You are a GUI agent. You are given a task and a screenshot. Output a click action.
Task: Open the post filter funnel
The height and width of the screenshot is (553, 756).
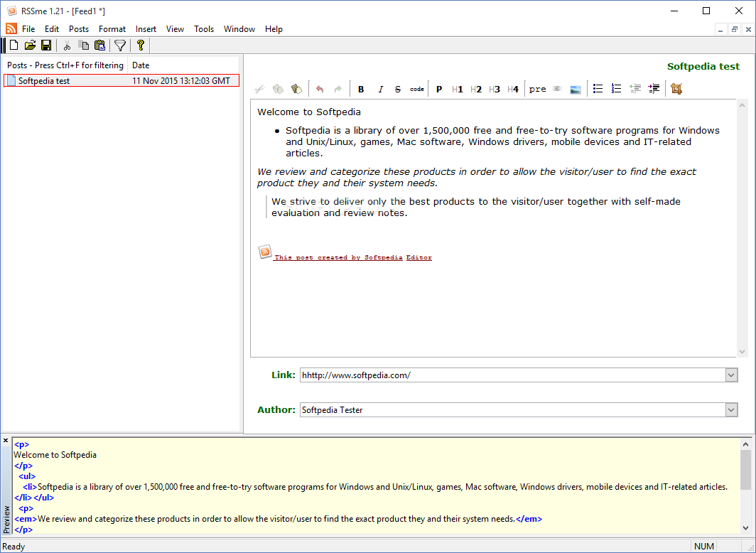pyautogui.click(x=120, y=45)
